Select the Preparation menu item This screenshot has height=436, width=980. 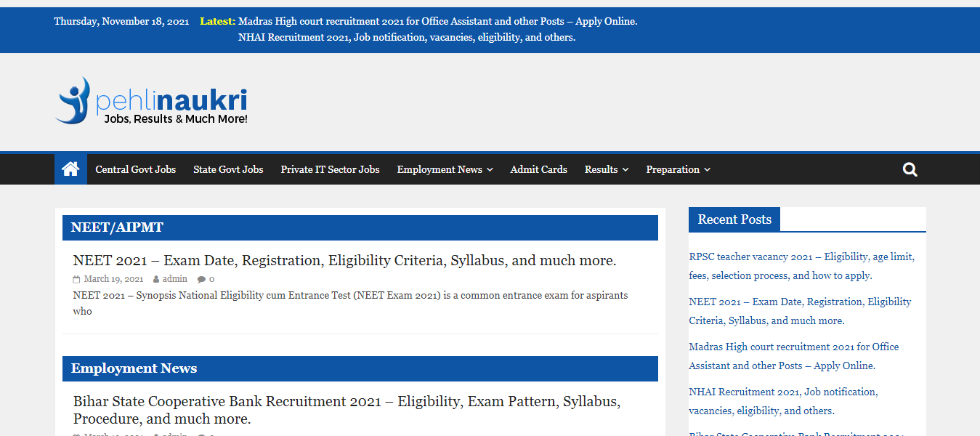coord(673,169)
